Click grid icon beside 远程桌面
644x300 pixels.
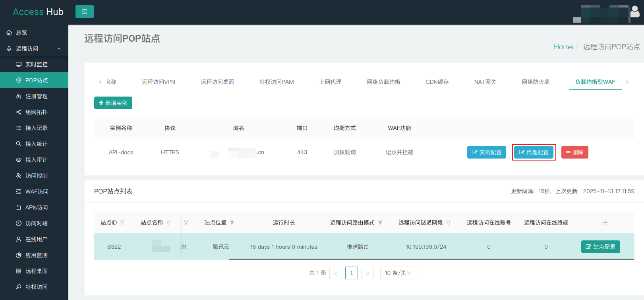pyautogui.click(x=19, y=271)
